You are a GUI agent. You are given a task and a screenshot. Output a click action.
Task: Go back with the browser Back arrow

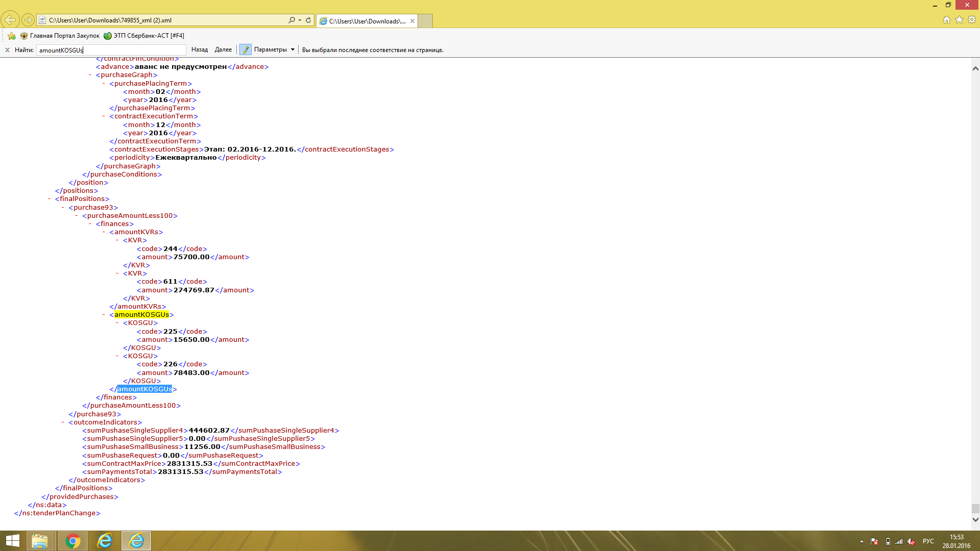10,20
